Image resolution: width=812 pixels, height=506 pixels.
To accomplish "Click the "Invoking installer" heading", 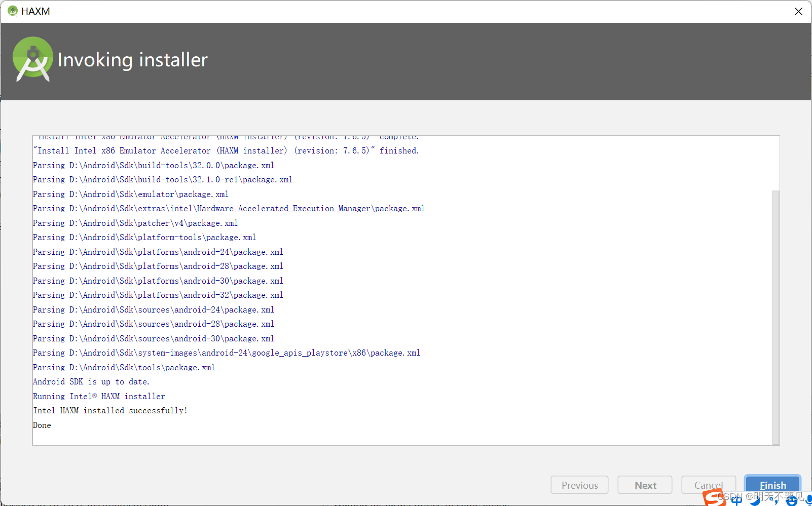I will 133,60.
